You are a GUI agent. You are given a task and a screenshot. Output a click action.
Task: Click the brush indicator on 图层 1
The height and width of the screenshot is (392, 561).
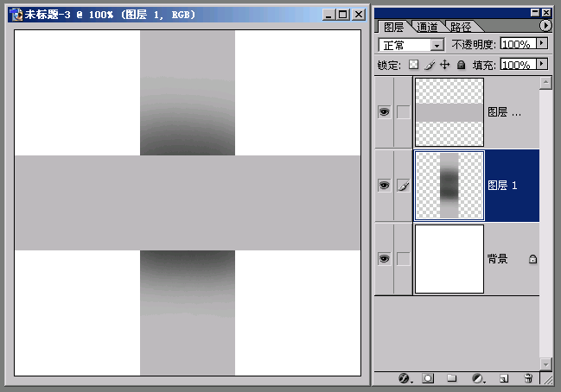(403, 186)
